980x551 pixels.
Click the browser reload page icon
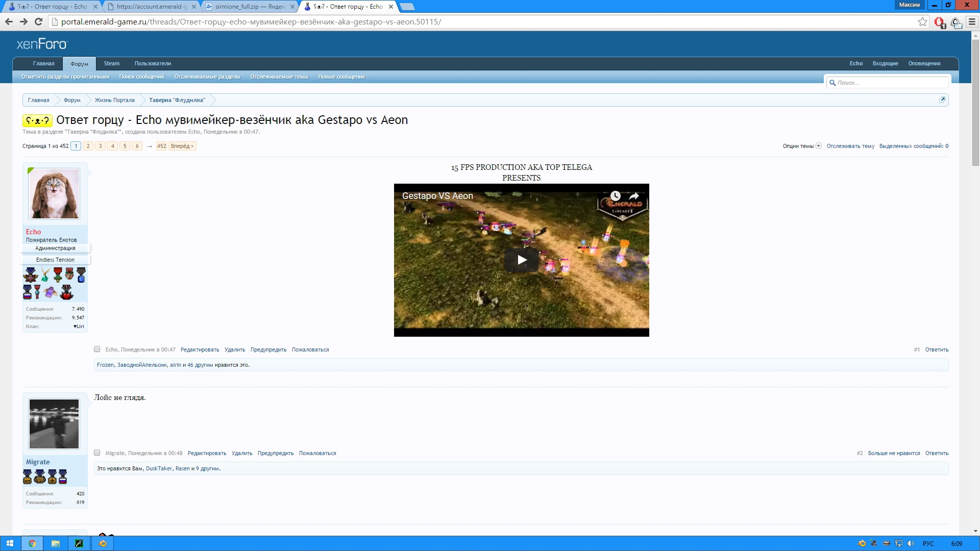(38, 21)
